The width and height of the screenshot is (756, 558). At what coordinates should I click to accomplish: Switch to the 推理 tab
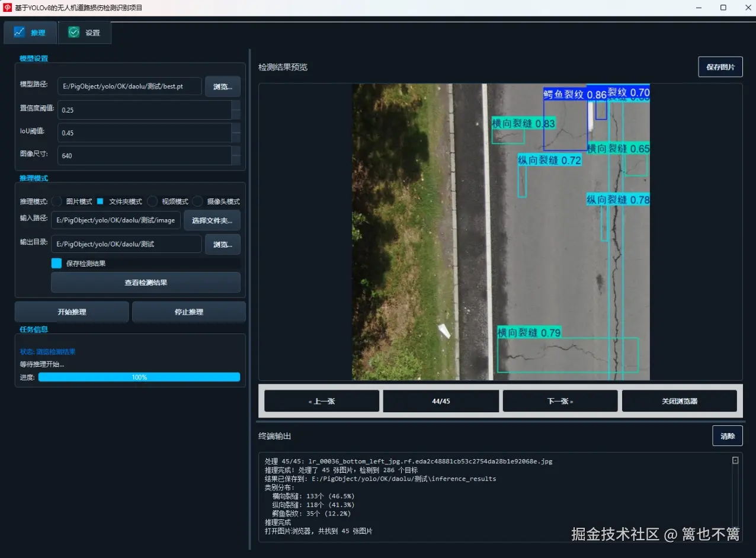point(30,33)
